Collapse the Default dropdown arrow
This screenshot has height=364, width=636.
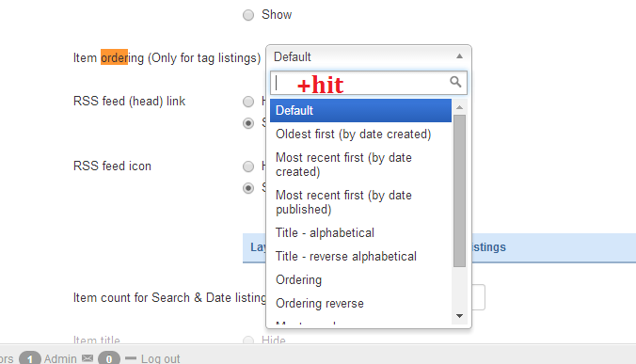(459, 56)
